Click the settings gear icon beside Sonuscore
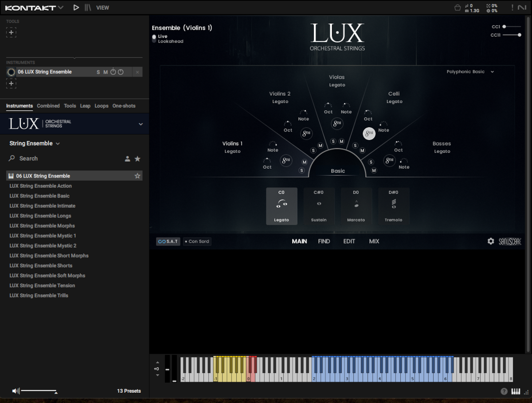The height and width of the screenshot is (403, 532). (x=491, y=241)
